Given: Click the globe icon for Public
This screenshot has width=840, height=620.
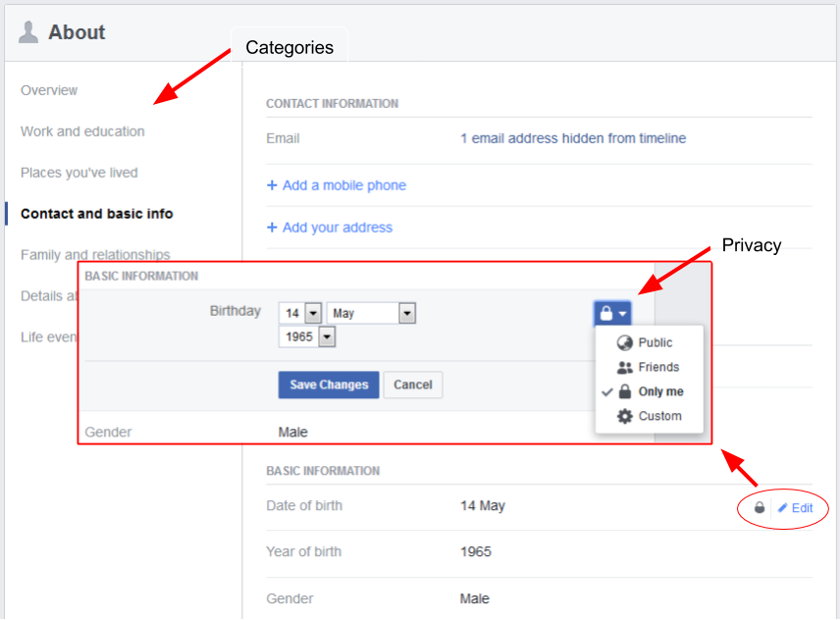Looking at the screenshot, I should [x=625, y=342].
